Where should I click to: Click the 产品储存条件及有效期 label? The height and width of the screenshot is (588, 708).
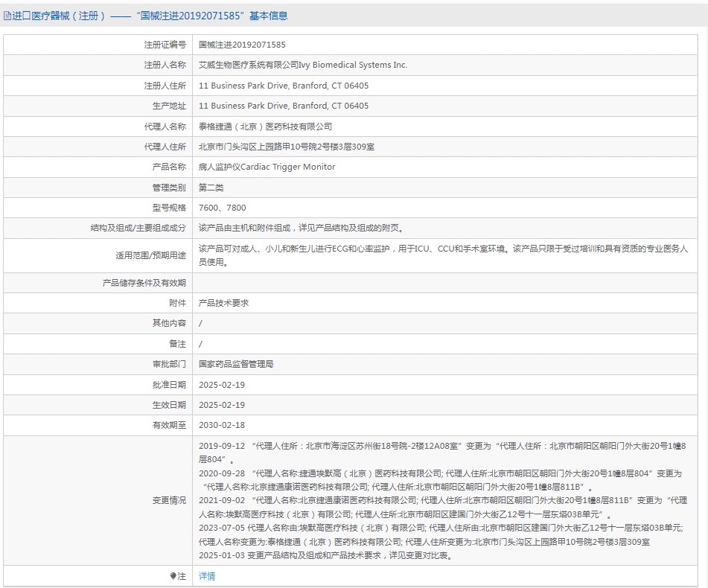coord(144,283)
